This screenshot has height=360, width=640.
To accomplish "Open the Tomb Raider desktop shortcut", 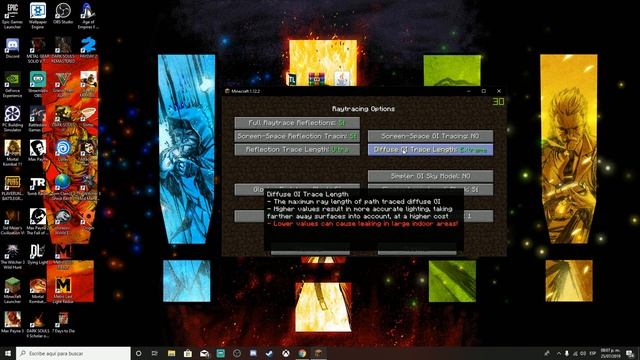I will [38, 186].
